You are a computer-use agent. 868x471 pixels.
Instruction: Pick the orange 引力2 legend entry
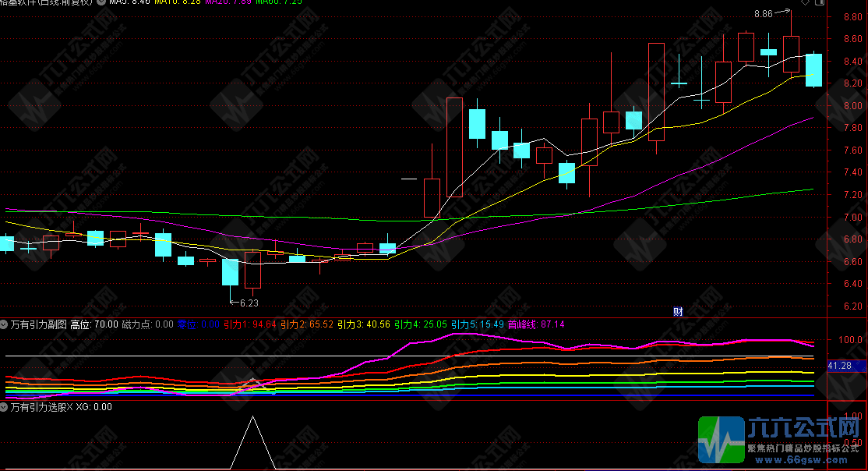coord(306,324)
